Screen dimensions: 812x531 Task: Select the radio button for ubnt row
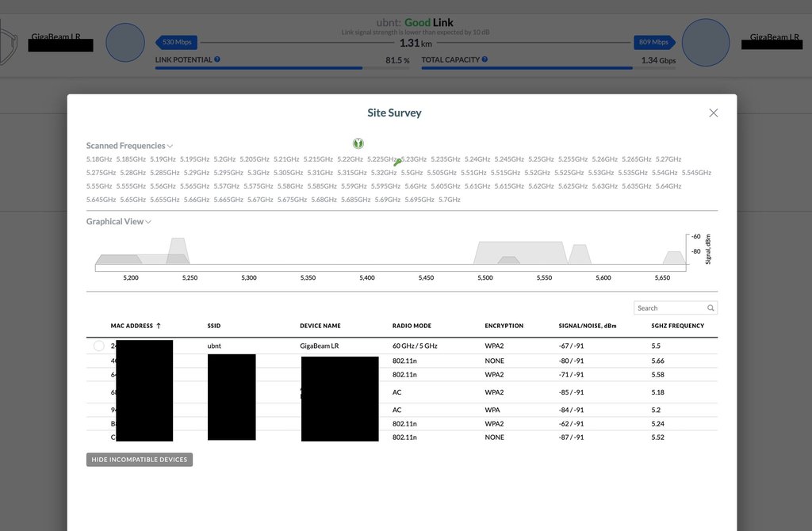pos(98,346)
